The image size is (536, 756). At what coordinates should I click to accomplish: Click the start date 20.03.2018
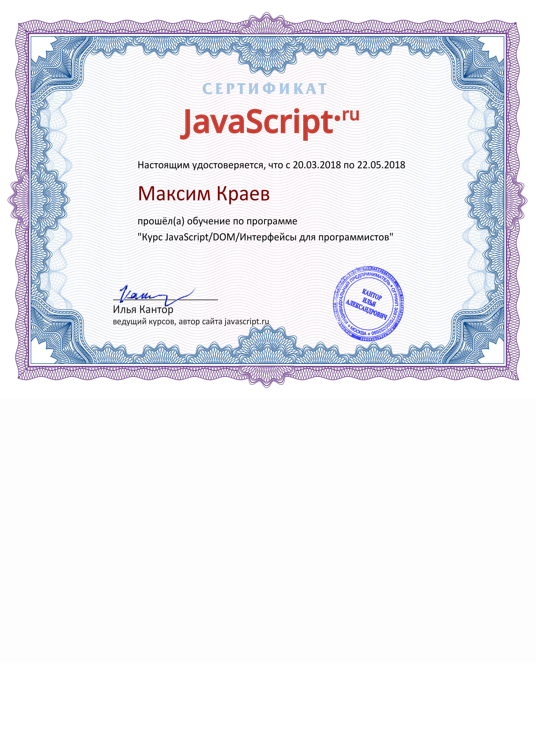click(x=316, y=165)
